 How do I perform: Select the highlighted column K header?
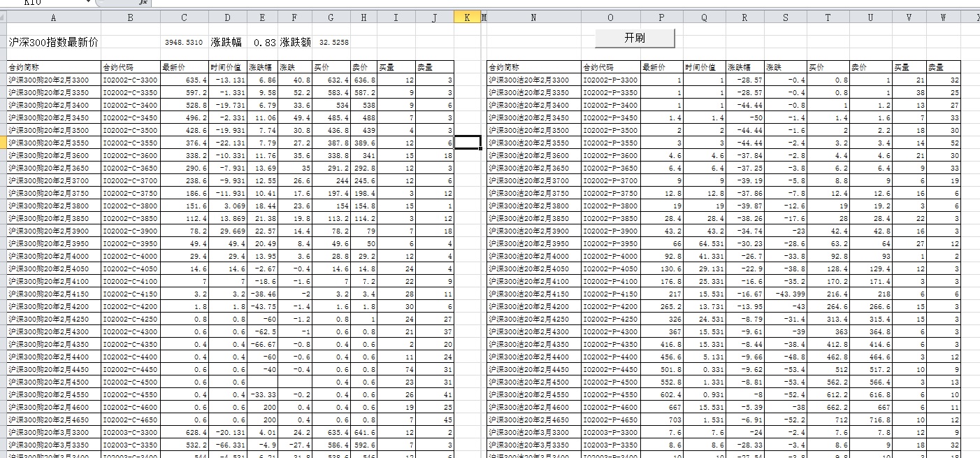466,18
